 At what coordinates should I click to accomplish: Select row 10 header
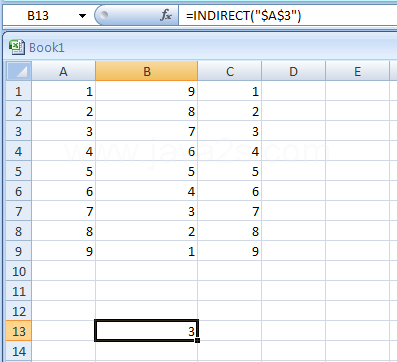tap(19, 271)
